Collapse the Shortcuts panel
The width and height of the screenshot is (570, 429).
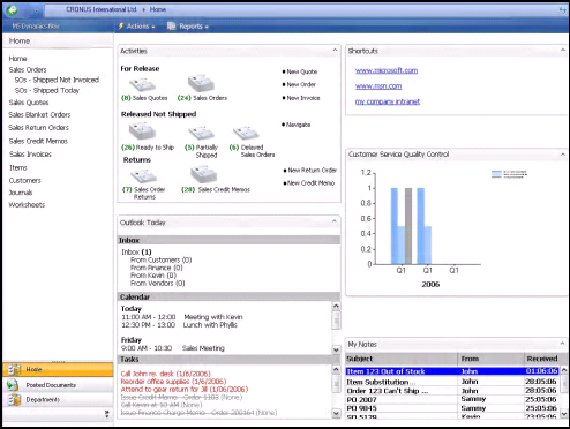(563, 50)
